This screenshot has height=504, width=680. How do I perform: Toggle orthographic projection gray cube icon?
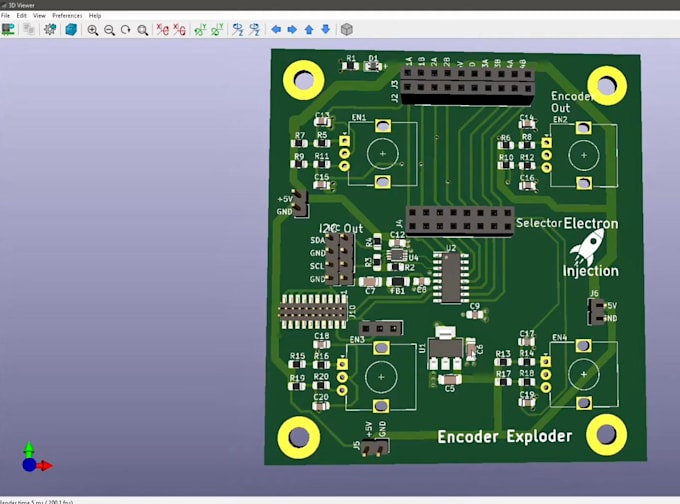coord(347,29)
